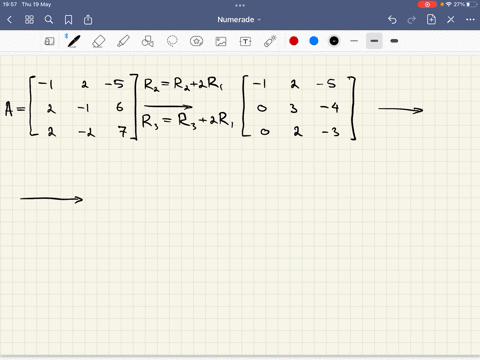Tap the battery percentage indicator
480x360 pixels.
point(459,4)
